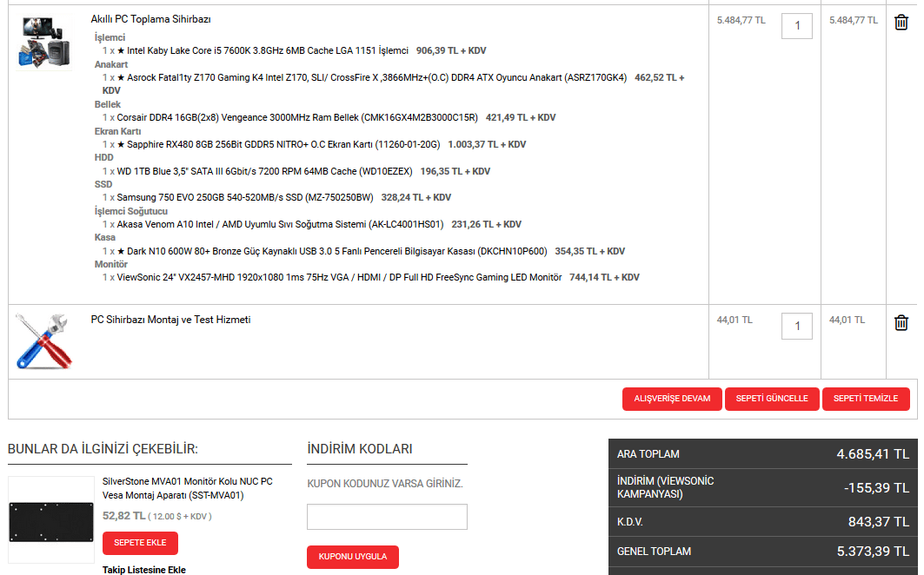Update cart with SEPETİ GÜNCELLE
The image size is (924, 575).
click(x=772, y=399)
